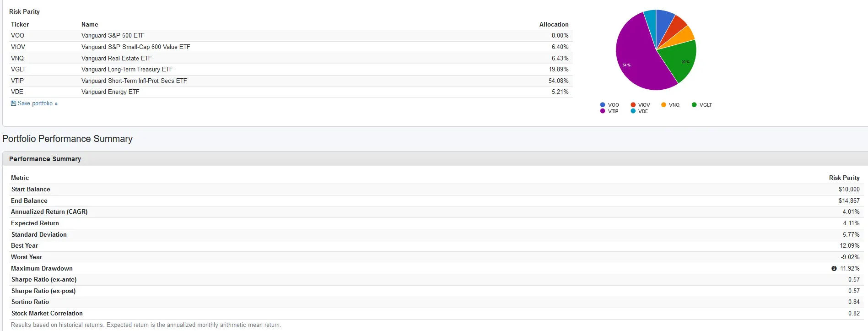Click the Ticker column header
The width and height of the screenshot is (868, 331).
[x=20, y=24]
